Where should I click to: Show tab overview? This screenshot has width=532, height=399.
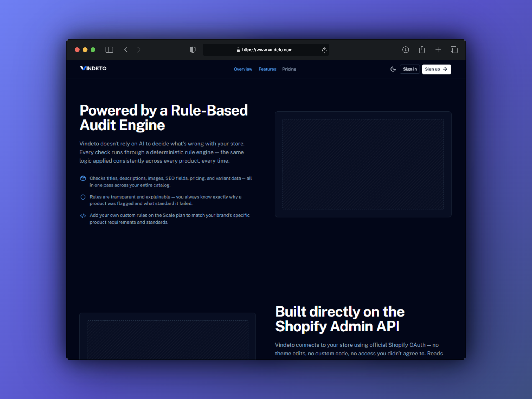point(454,50)
